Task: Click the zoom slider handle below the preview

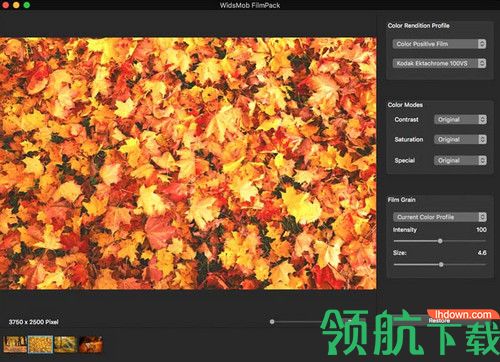Action: click(272, 322)
